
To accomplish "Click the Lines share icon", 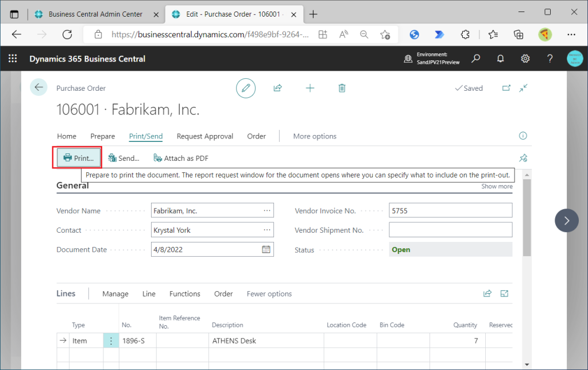I will (487, 294).
